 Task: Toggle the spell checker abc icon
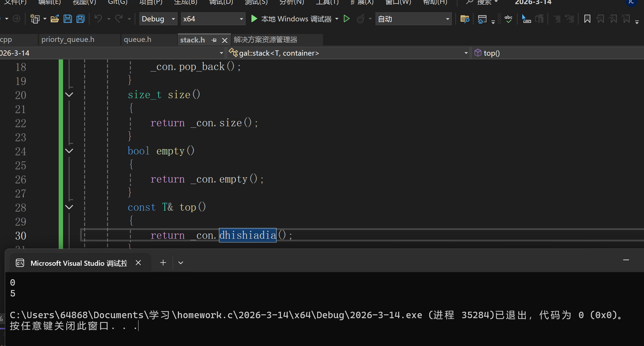pyautogui.click(x=508, y=19)
